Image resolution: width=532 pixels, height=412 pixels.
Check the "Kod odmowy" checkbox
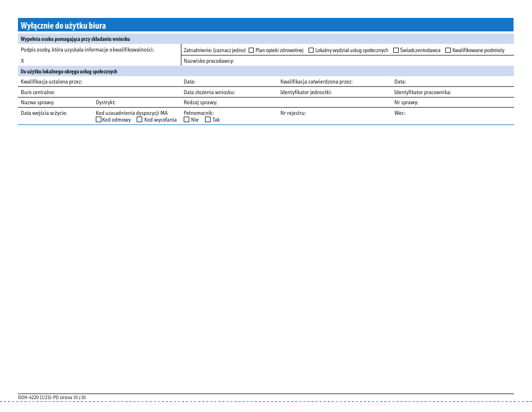click(97, 119)
